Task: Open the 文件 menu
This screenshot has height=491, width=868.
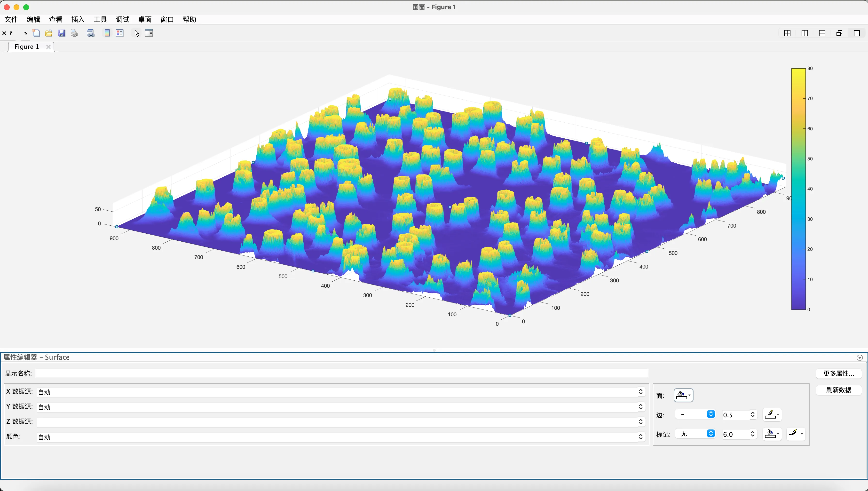Action: [11, 19]
